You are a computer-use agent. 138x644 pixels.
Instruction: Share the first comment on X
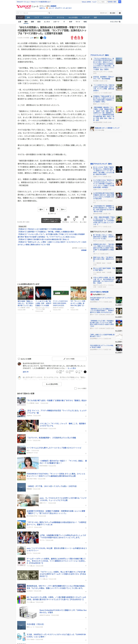85,372
